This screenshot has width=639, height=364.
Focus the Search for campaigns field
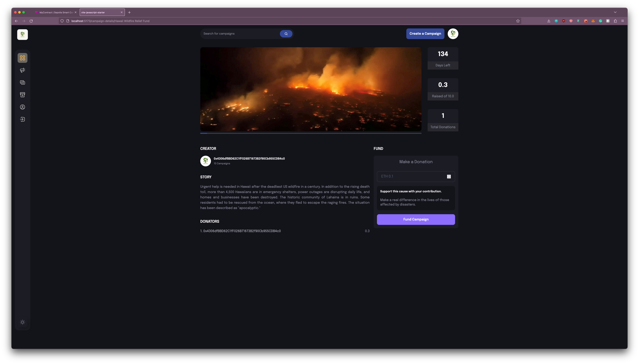(240, 33)
